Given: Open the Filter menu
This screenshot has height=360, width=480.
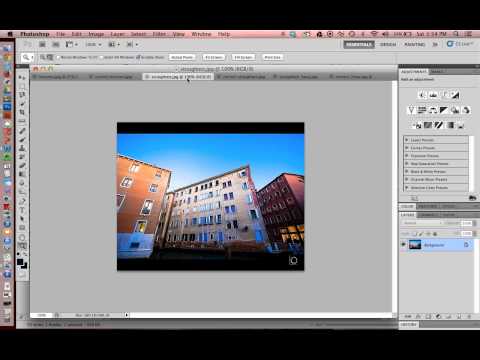Looking at the screenshot, I should (159, 34).
